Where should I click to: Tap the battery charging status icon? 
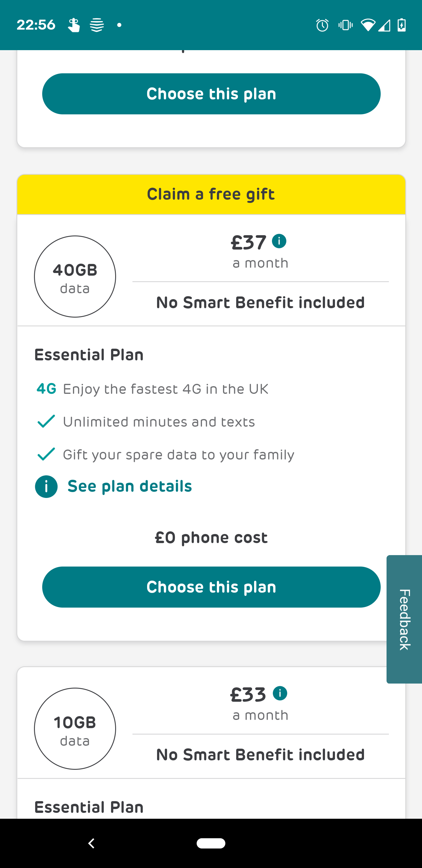[401, 25]
